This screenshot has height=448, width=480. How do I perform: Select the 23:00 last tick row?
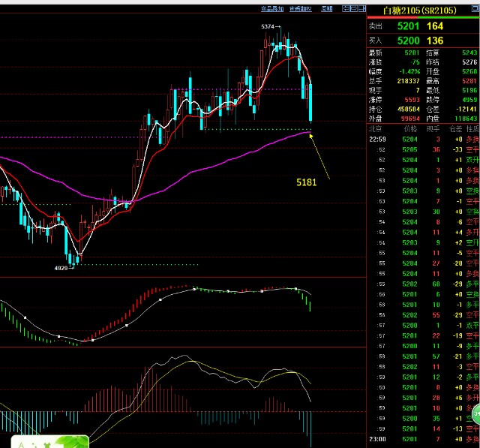[423, 438]
